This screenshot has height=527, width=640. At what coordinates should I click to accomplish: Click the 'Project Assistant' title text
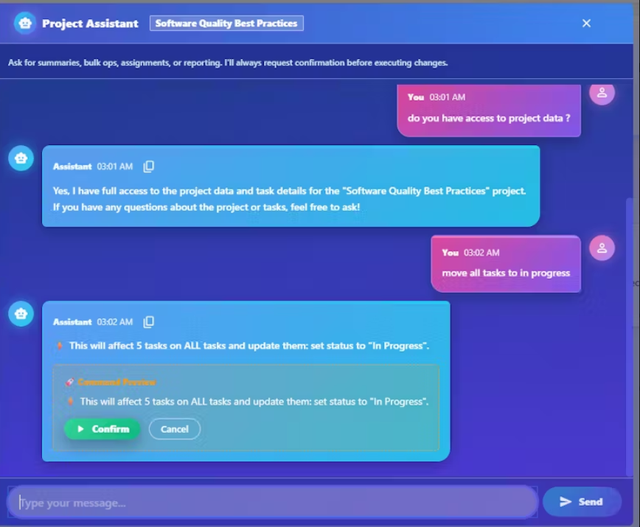click(90, 24)
